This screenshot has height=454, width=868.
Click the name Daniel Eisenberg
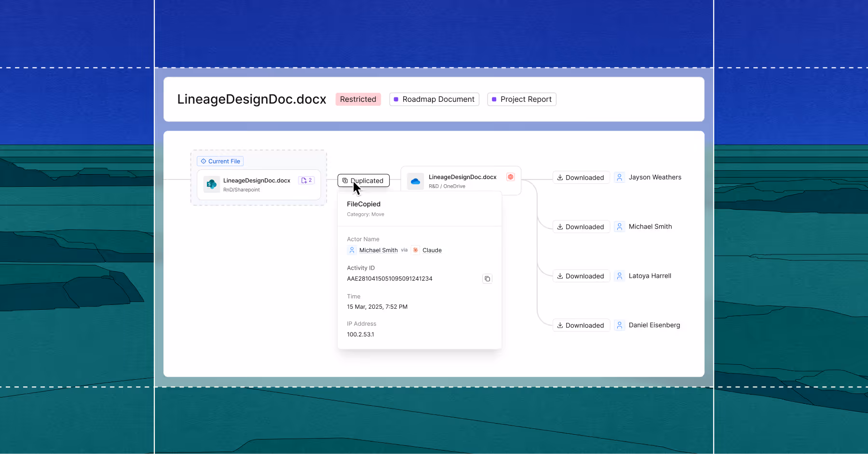click(654, 325)
